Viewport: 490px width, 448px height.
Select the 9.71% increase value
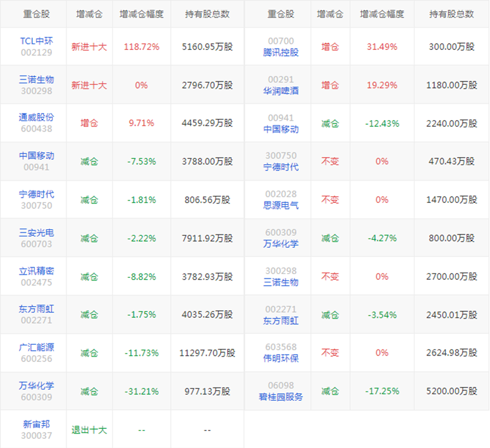[142, 123]
